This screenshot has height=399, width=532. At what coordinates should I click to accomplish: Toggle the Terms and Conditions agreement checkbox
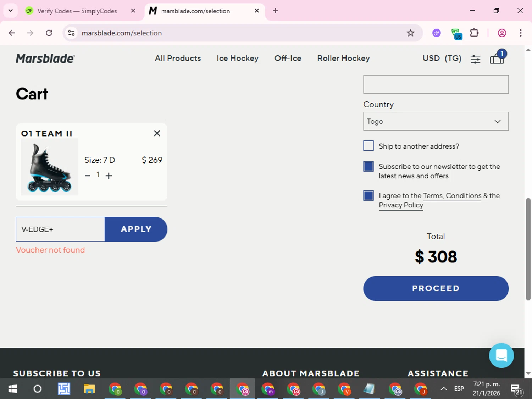[x=368, y=195]
